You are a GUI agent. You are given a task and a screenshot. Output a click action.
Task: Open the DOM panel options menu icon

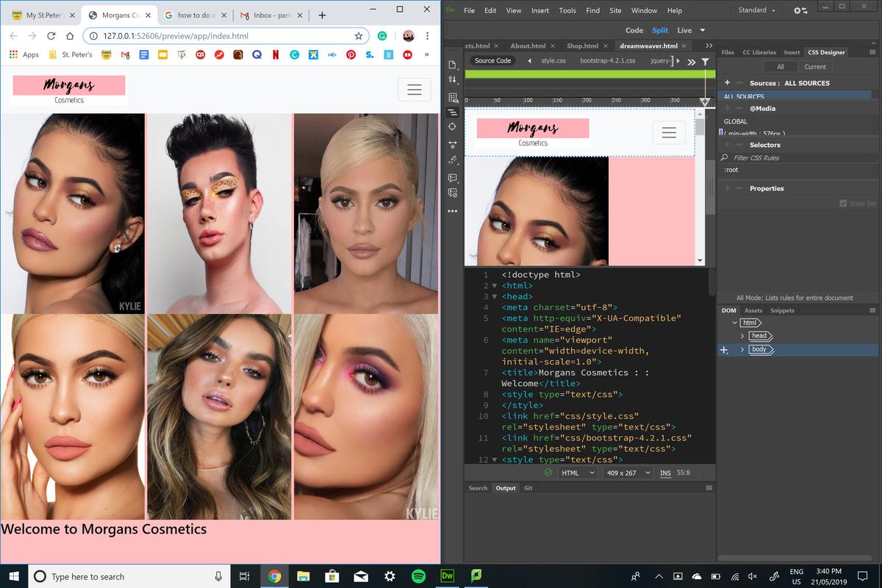pos(872,310)
